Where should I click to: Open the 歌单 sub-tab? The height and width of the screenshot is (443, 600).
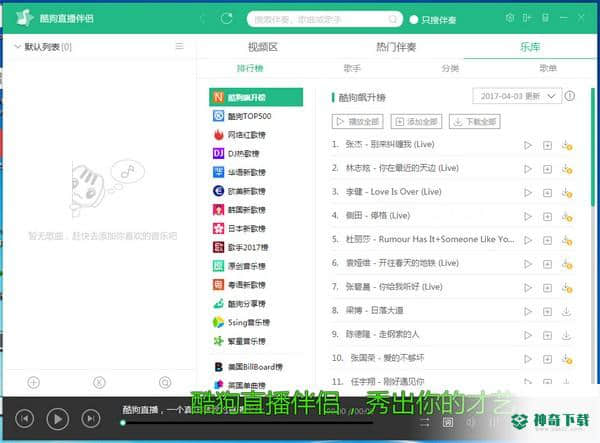coord(548,68)
